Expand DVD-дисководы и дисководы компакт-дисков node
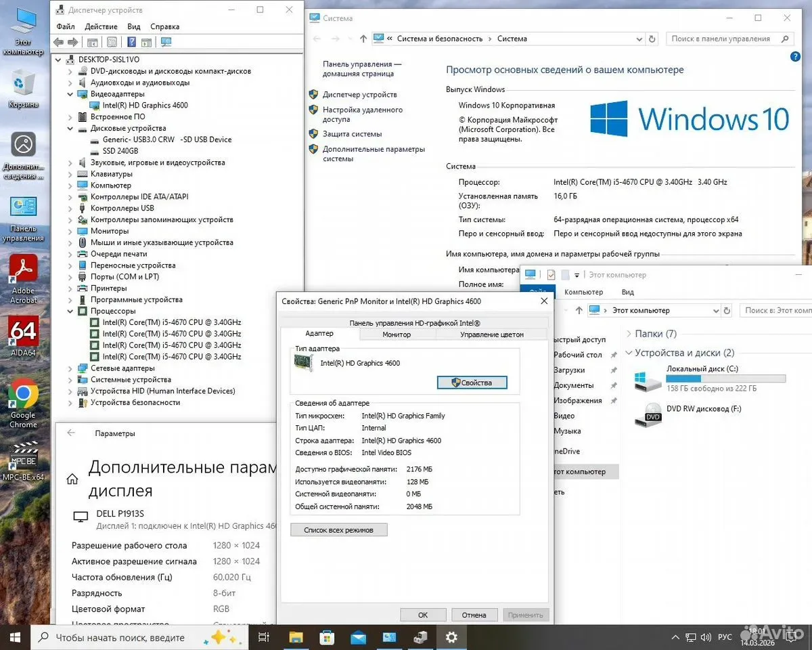 point(70,71)
